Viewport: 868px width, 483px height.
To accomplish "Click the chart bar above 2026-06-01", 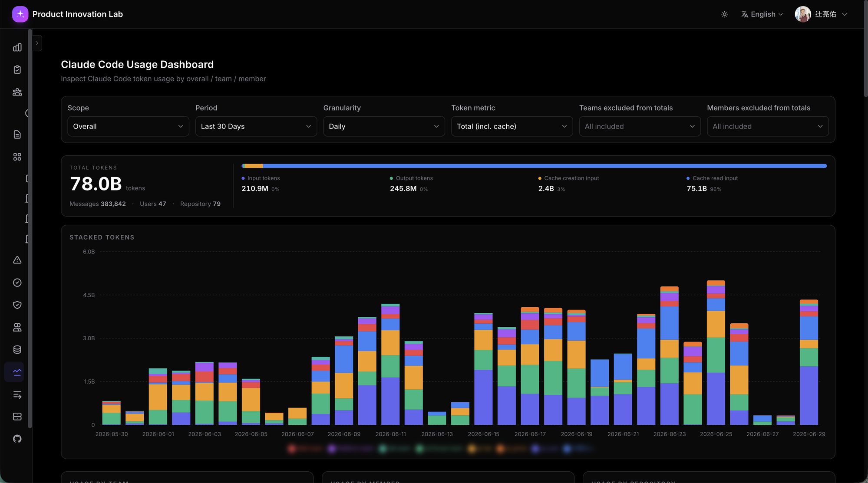I will pos(158,397).
